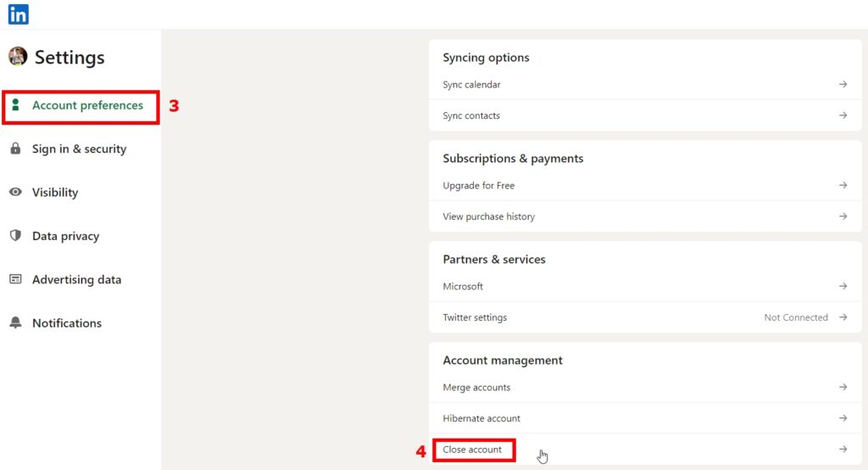Image resolution: width=868 pixels, height=470 pixels.
Task: Open Notifications settings
Action: (x=67, y=323)
